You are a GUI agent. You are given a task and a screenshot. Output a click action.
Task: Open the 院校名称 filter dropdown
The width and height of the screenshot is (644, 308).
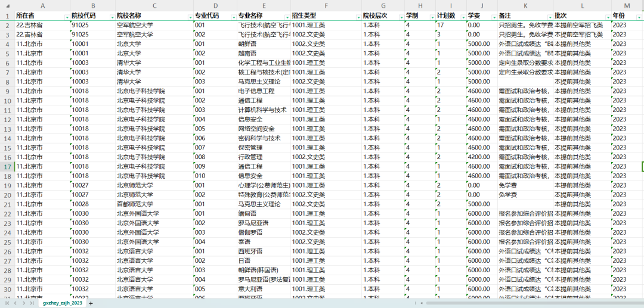[190, 17]
